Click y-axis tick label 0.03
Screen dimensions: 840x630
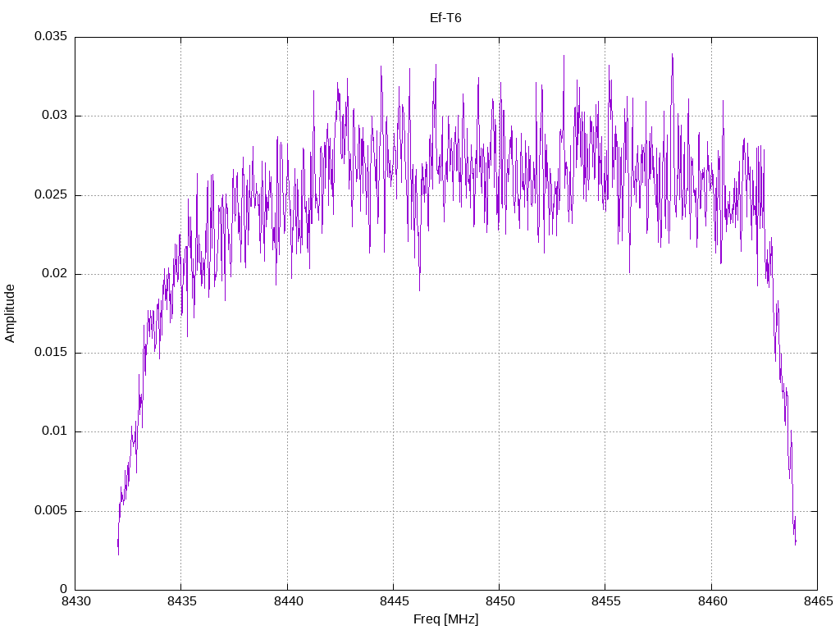[55, 115]
